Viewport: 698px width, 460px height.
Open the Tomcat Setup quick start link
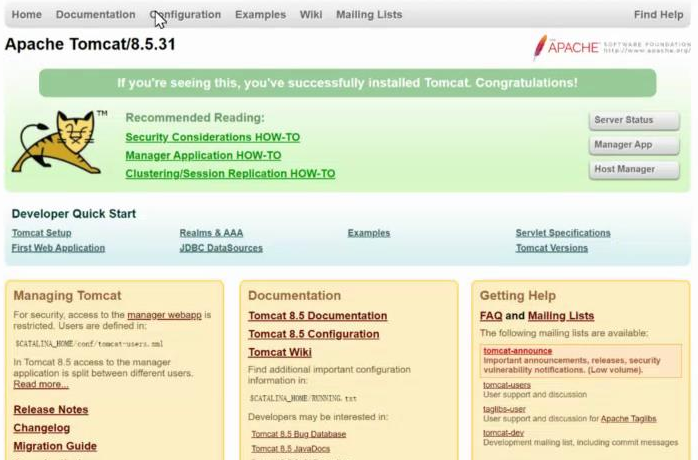point(41,233)
